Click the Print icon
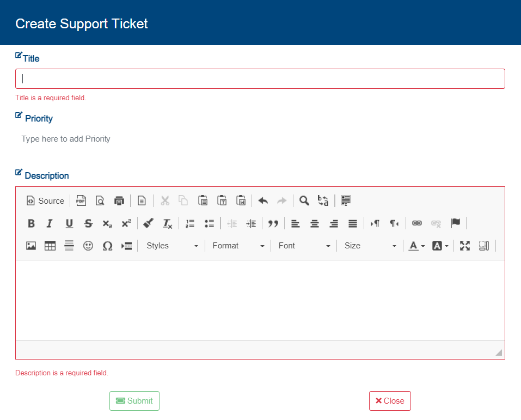Screen dimensions: 521x420 point(119,201)
